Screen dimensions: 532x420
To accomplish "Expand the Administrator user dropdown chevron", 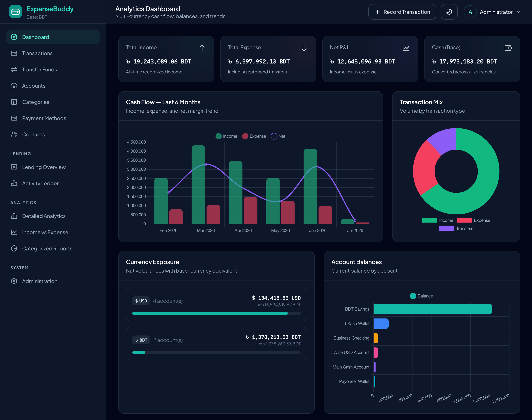I will [519, 12].
